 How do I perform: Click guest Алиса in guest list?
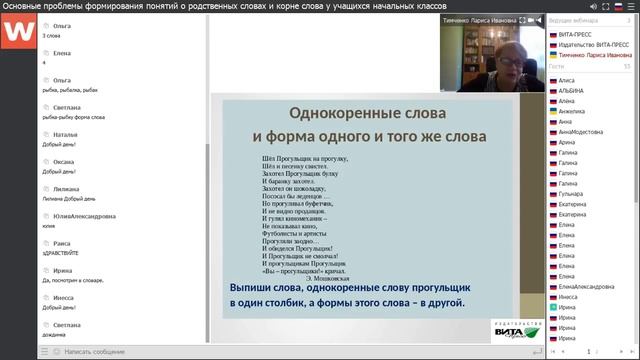566,81
